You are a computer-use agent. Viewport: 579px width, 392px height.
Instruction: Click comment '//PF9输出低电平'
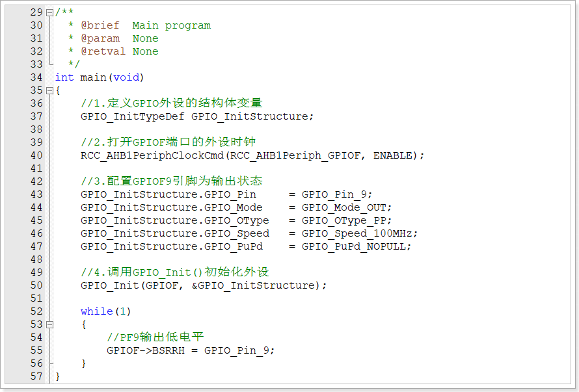coord(155,337)
